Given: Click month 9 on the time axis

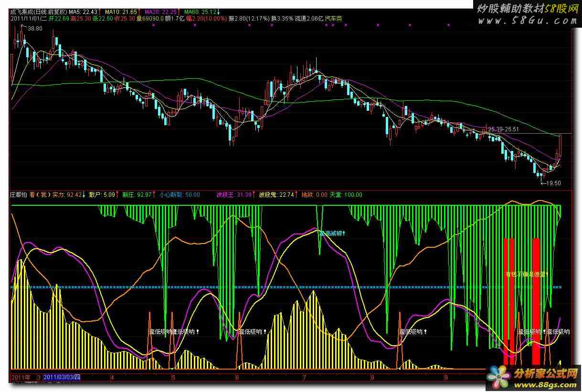Looking at the screenshot, I should (x=446, y=377).
